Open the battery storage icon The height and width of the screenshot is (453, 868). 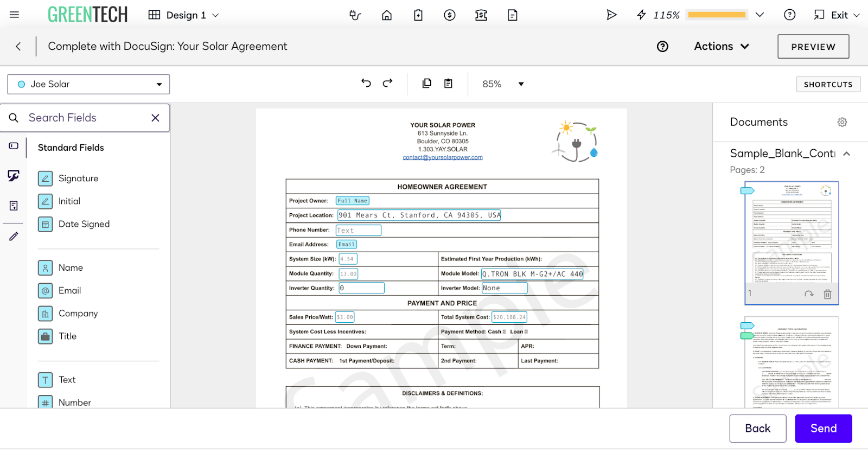[418, 15]
